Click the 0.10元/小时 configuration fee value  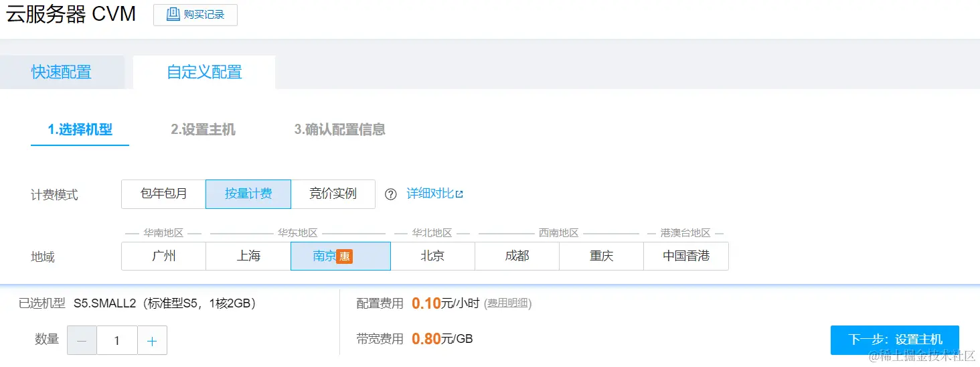coord(446,303)
